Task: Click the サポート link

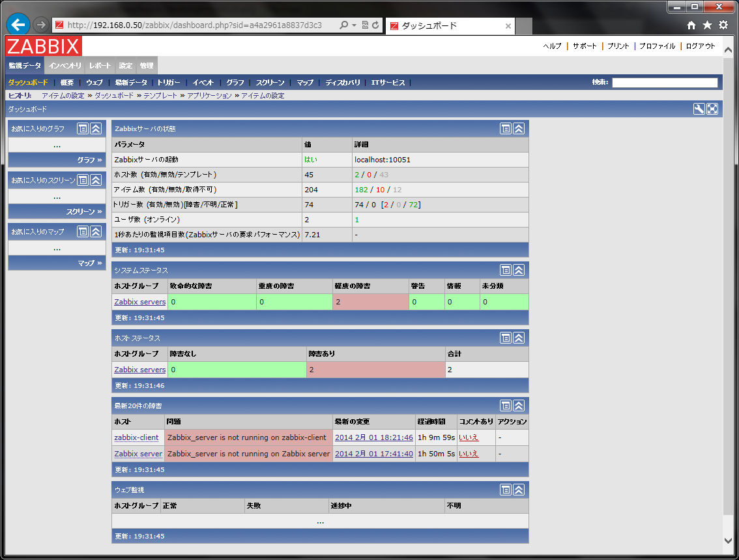Action: click(x=585, y=46)
